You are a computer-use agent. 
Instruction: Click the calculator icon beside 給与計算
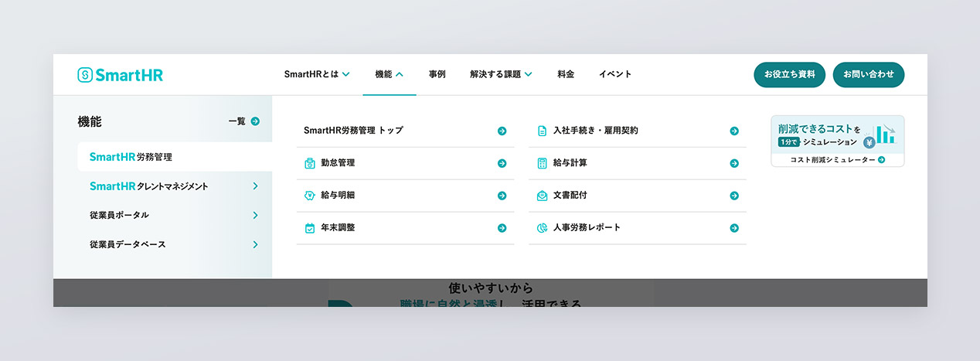(542, 163)
